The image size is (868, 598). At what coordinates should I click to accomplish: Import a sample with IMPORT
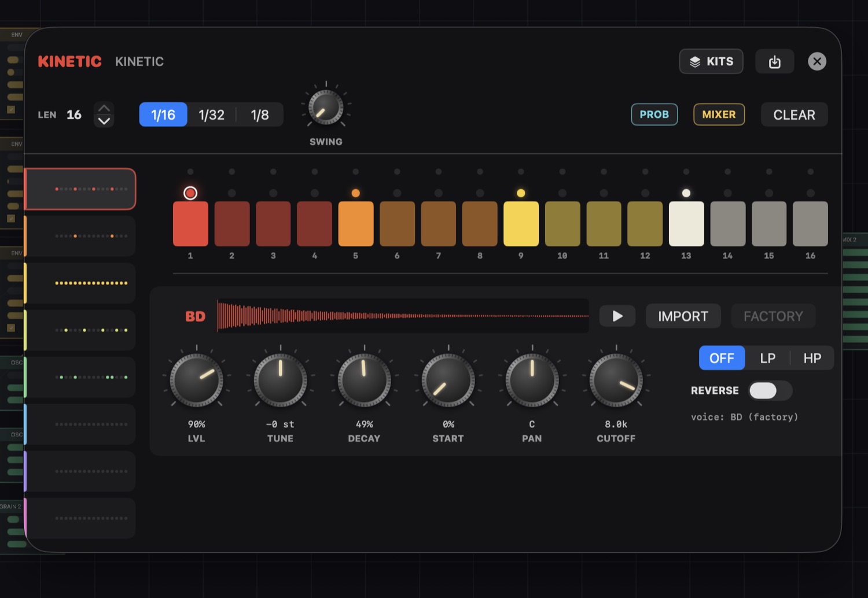683,316
